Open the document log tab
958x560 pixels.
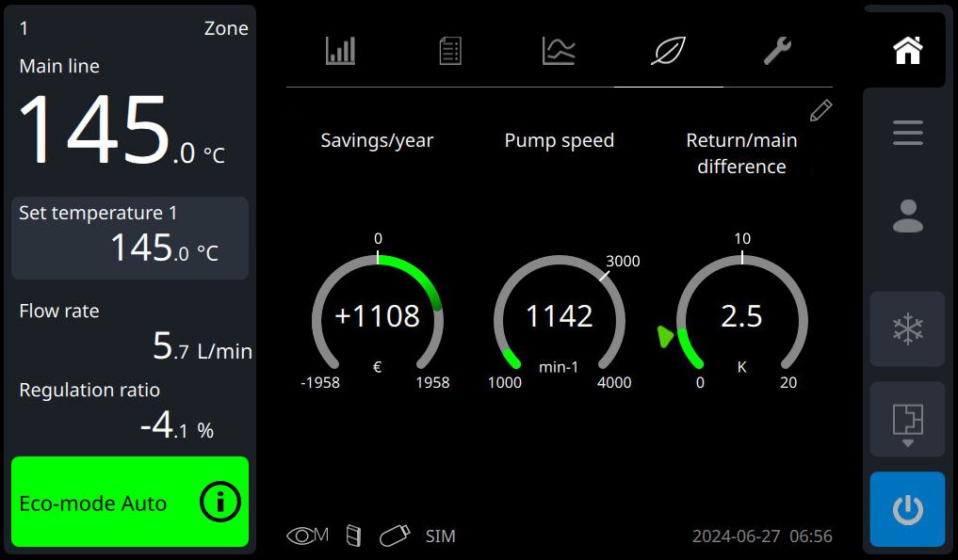[x=450, y=51]
